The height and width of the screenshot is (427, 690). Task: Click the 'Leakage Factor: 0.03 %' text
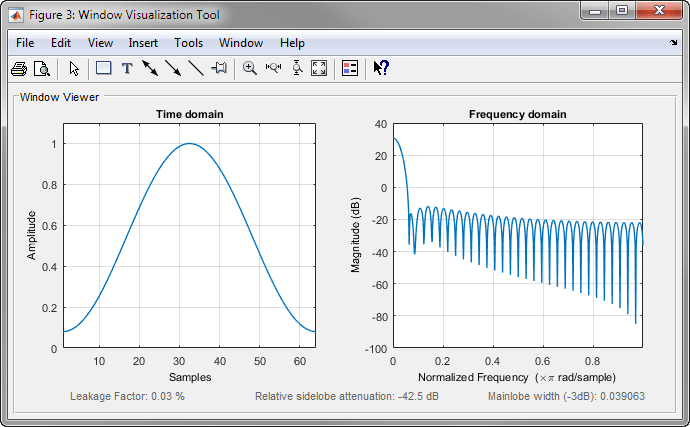tap(127, 396)
